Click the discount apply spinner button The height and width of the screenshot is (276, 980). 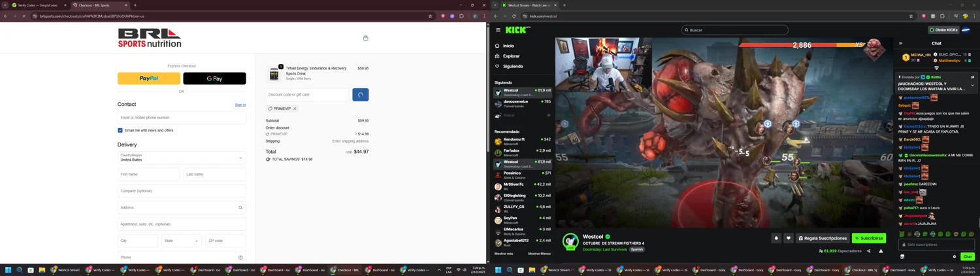(361, 95)
